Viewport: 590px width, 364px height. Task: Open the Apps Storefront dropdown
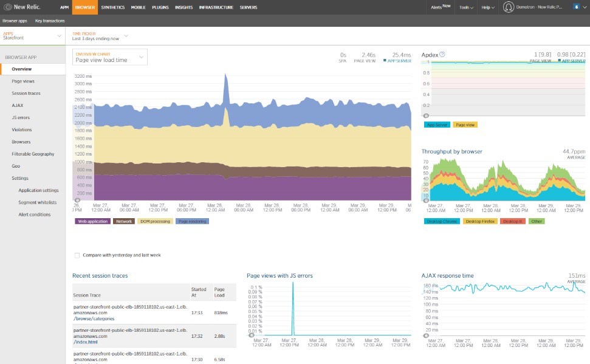pos(32,36)
